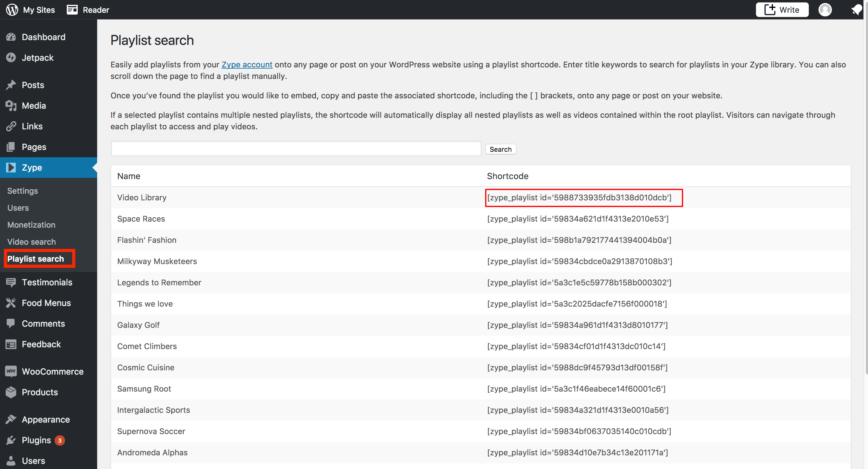Click the Media library icon

point(11,105)
